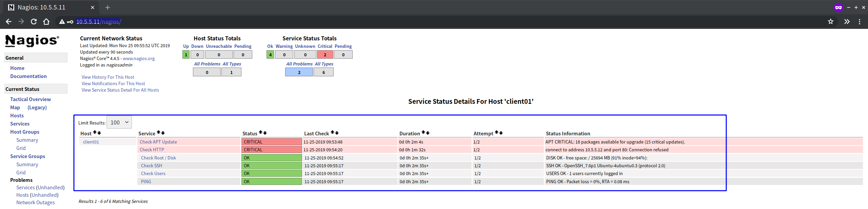Open the Map link in sidebar
Viewport: 868px width, 209px height.
pos(15,107)
